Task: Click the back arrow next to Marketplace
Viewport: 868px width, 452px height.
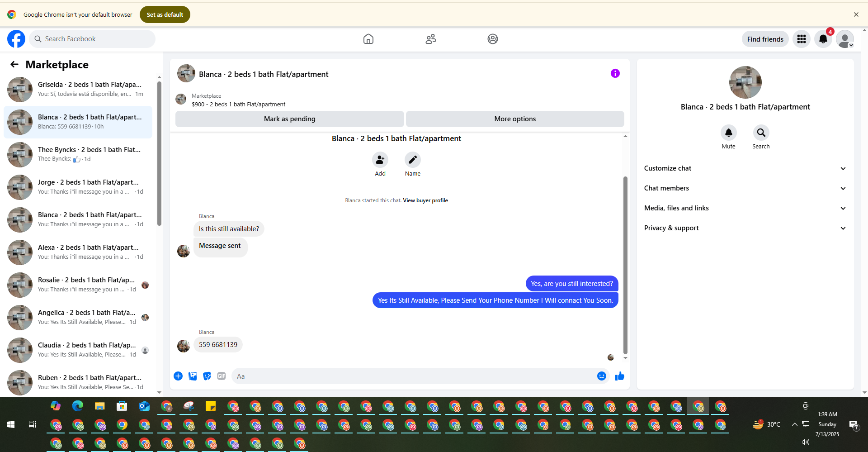Action: (x=14, y=64)
